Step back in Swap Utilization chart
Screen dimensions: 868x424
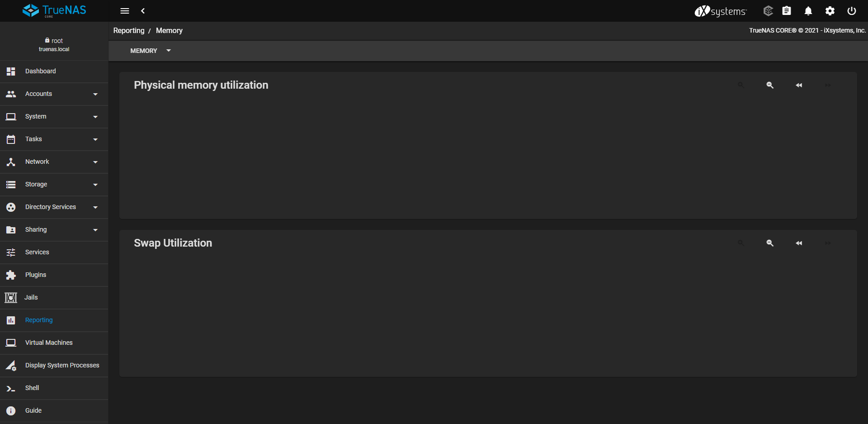pos(799,243)
